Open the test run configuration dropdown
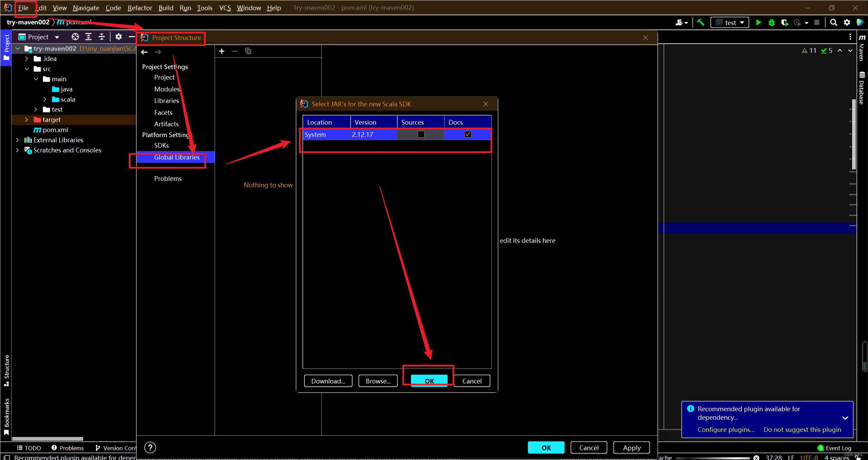This screenshot has width=868, height=460. [730, 23]
